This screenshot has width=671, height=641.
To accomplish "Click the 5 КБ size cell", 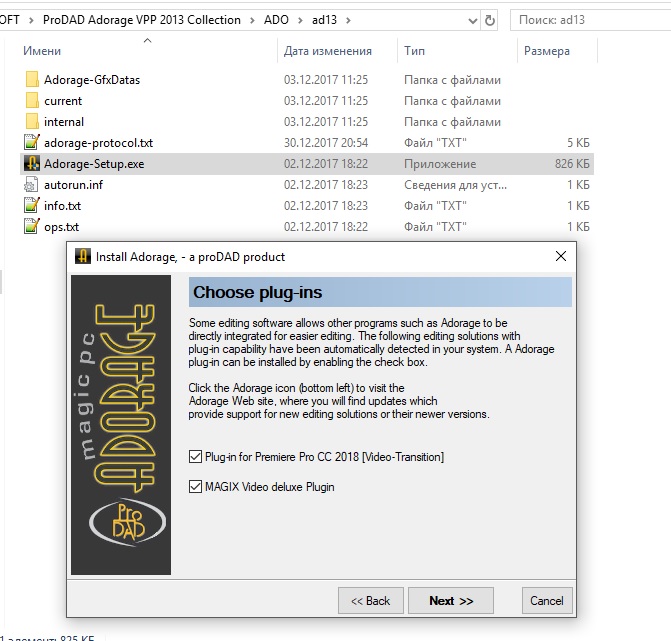I will tap(578, 142).
